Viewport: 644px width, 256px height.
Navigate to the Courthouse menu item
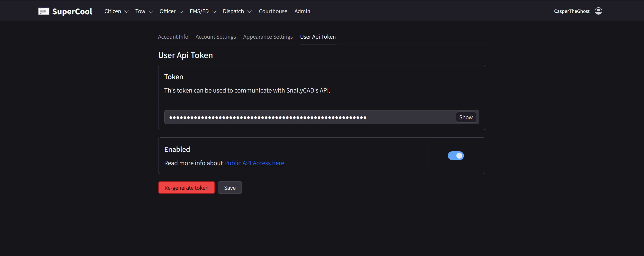click(273, 11)
